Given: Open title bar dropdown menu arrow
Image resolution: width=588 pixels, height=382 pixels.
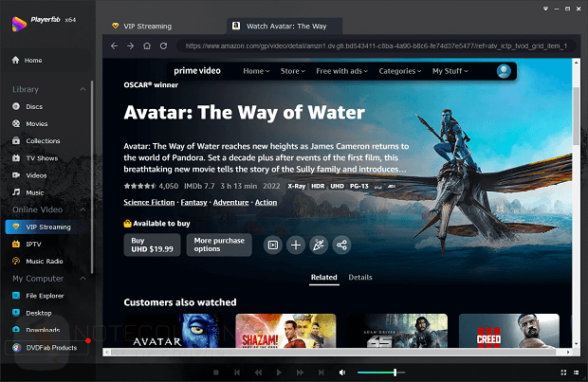Looking at the screenshot, I should (545, 9).
